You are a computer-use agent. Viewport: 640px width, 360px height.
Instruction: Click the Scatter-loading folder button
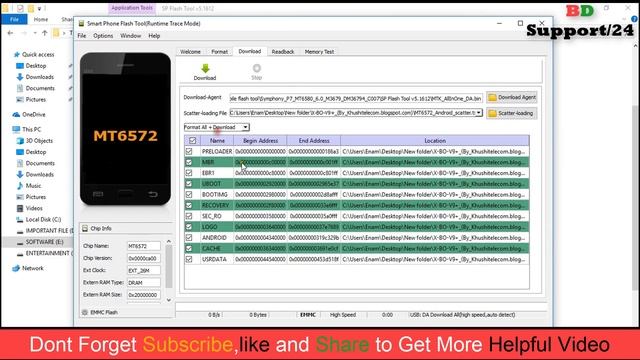click(x=512, y=113)
